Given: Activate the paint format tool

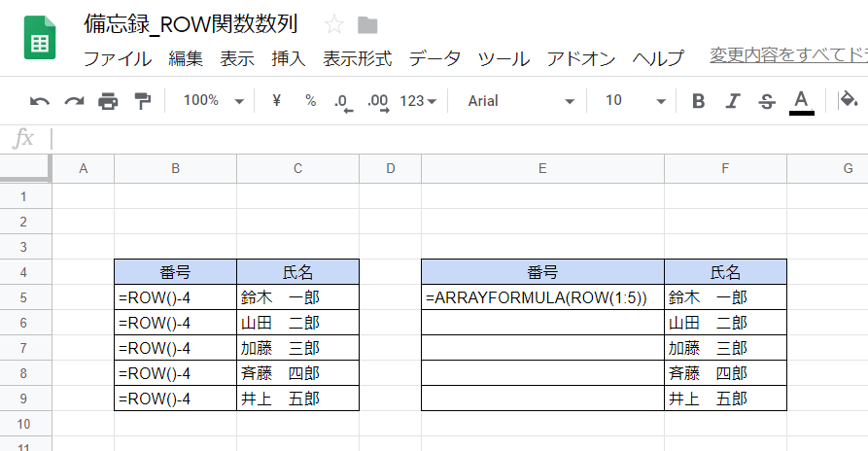Looking at the screenshot, I should 143,101.
